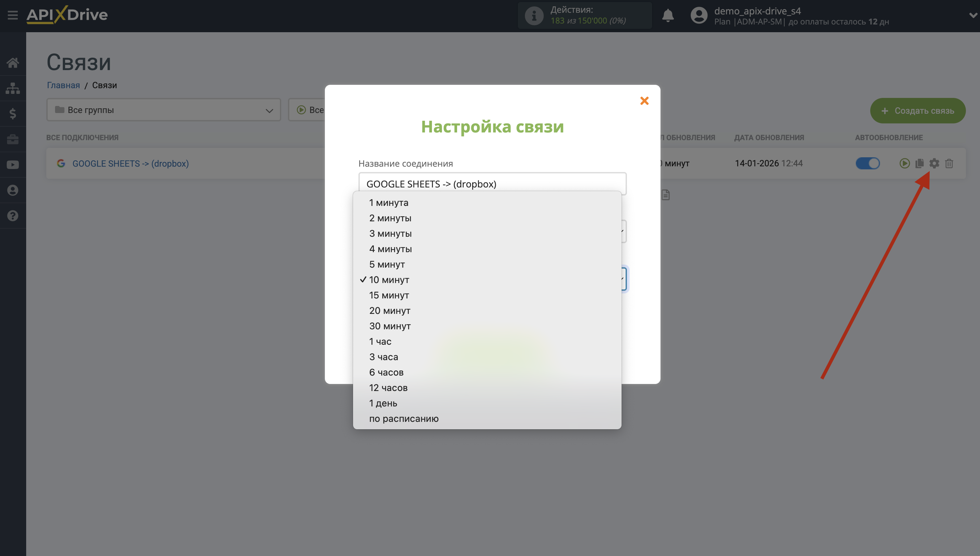
Task: Click the Создать связь button
Action: pyautogui.click(x=918, y=110)
